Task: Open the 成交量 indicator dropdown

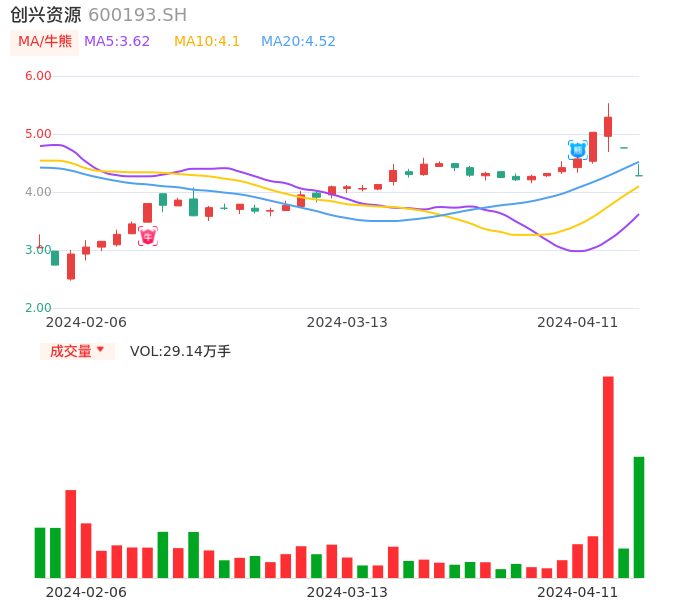Action: [x=77, y=351]
